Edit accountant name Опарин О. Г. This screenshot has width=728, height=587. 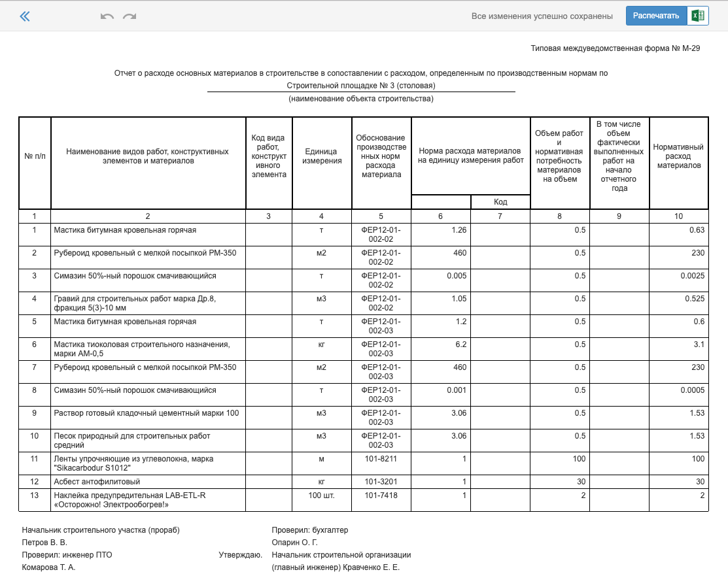point(295,543)
